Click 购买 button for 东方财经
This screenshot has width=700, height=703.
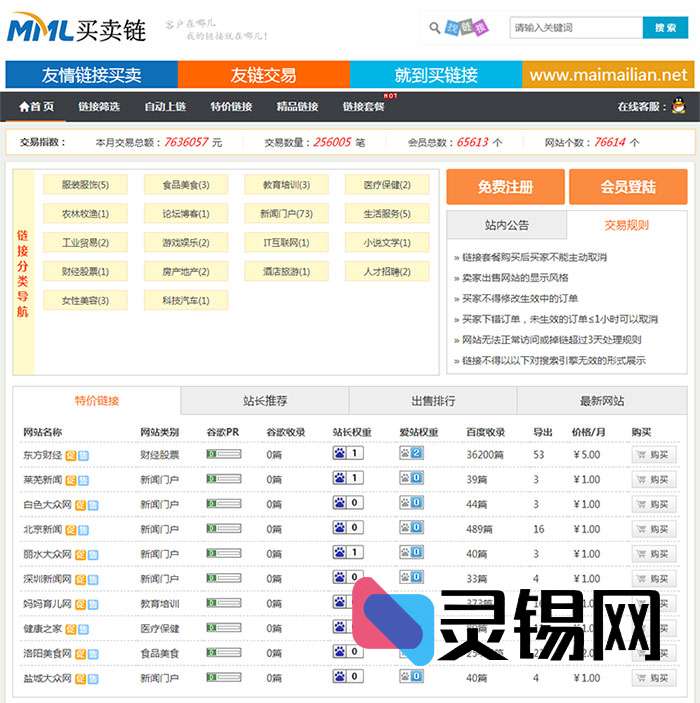click(653, 455)
